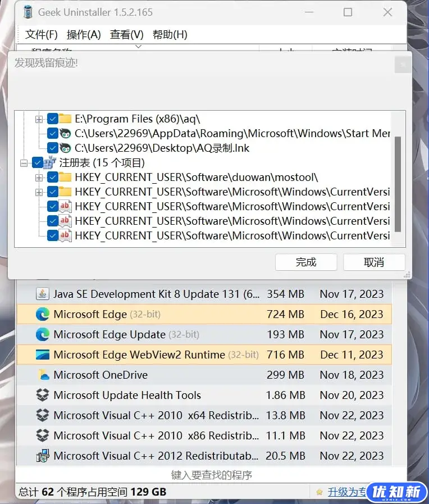This screenshot has height=504, width=429.
Task: Expand the E:\Program Files (x86)\aq\ folder node
Action: [39, 119]
